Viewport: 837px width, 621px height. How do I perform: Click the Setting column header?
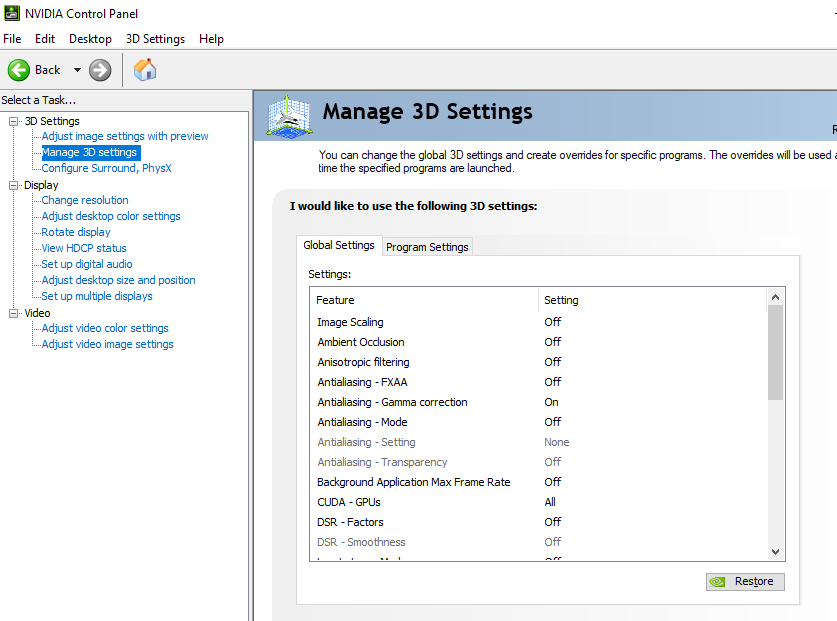(653, 300)
